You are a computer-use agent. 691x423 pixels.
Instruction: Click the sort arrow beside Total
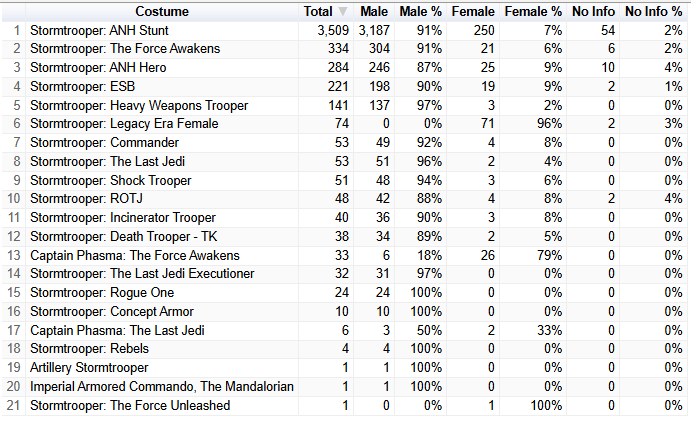pos(342,12)
